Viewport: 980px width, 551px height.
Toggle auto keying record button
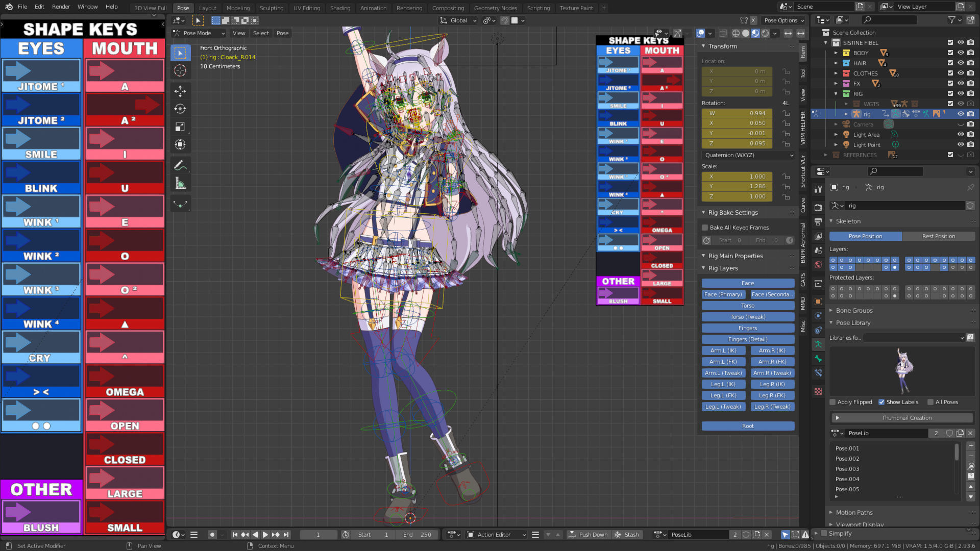point(212,535)
